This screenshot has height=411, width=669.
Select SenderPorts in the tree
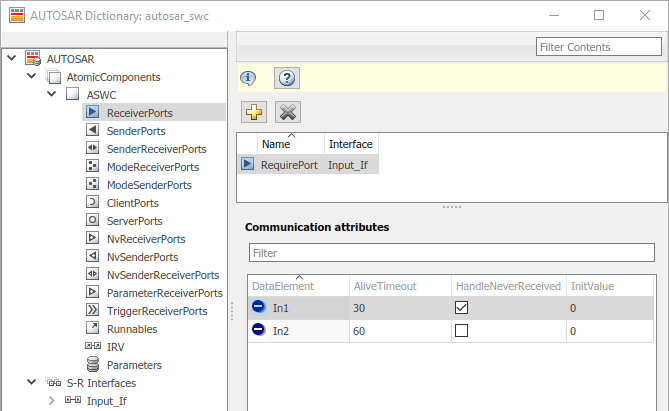coord(136,131)
